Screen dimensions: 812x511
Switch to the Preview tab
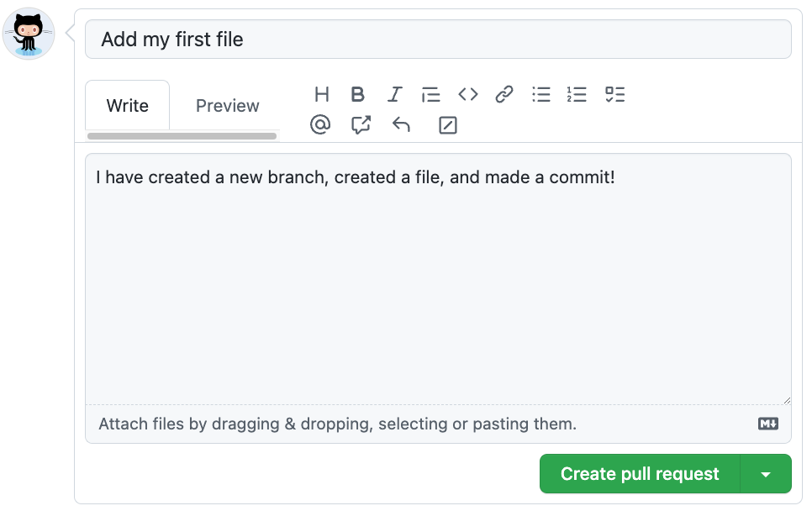click(227, 105)
